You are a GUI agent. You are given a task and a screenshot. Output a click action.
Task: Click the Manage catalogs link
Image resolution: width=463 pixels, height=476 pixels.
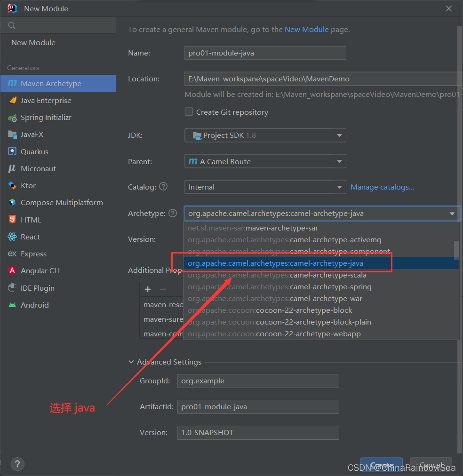(383, 187)
